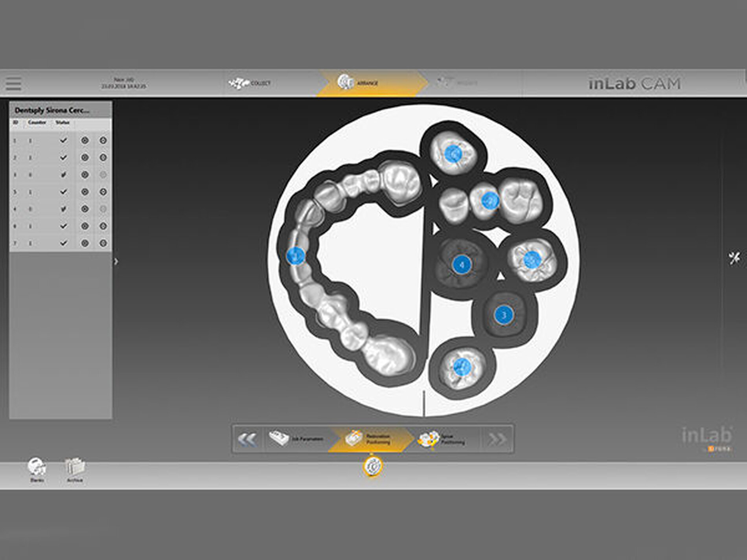Toggle status checkmark for restoration ID 1
This screenshot has height=560, width=747.
[63, 140]
